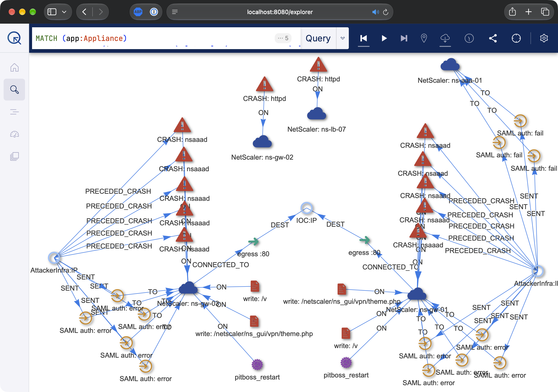Image resolution: width=558 pixels, height=392 pixels.
Task: Click the skip-to-end history button
Action: [x=404, y=38]
